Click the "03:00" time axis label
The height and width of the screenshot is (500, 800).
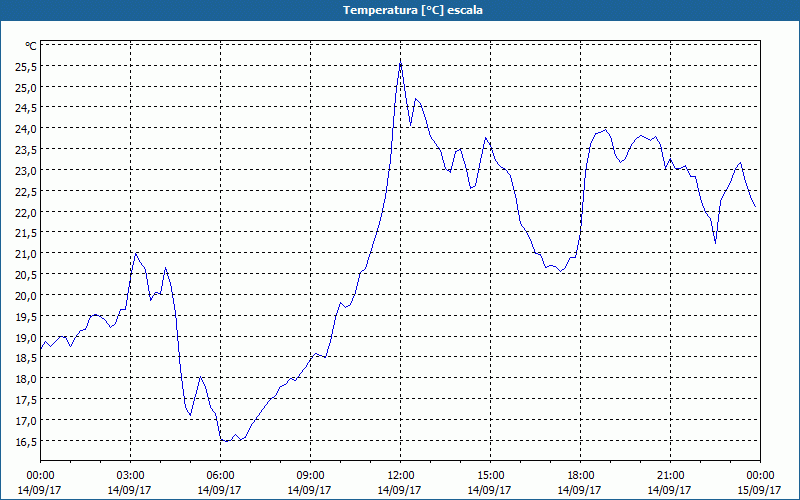tap(131, 476)
